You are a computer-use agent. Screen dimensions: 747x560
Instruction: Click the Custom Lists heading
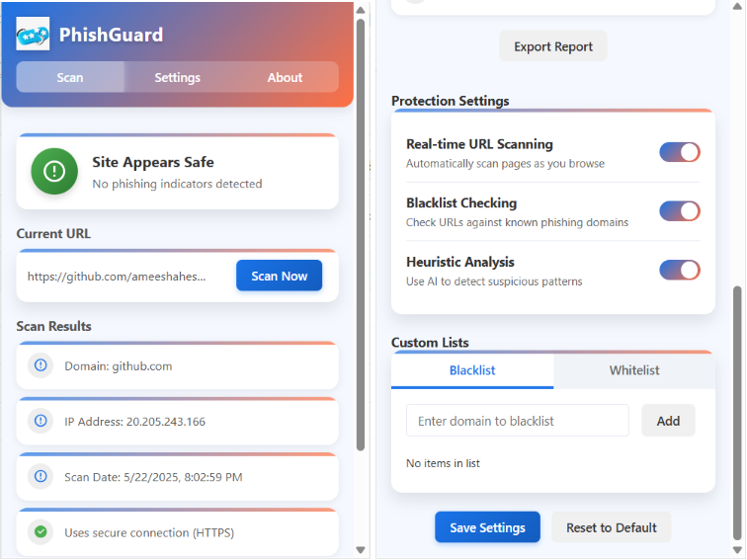click(430, 343)
